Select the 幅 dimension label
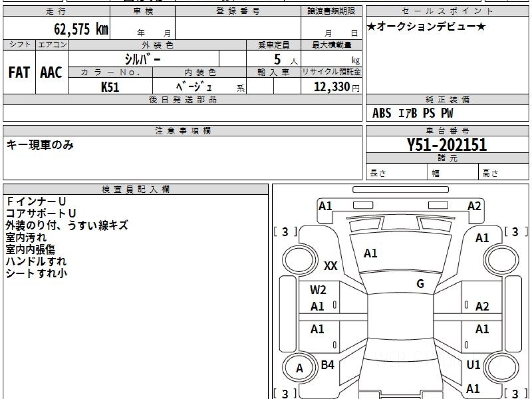 click(436, 174)
